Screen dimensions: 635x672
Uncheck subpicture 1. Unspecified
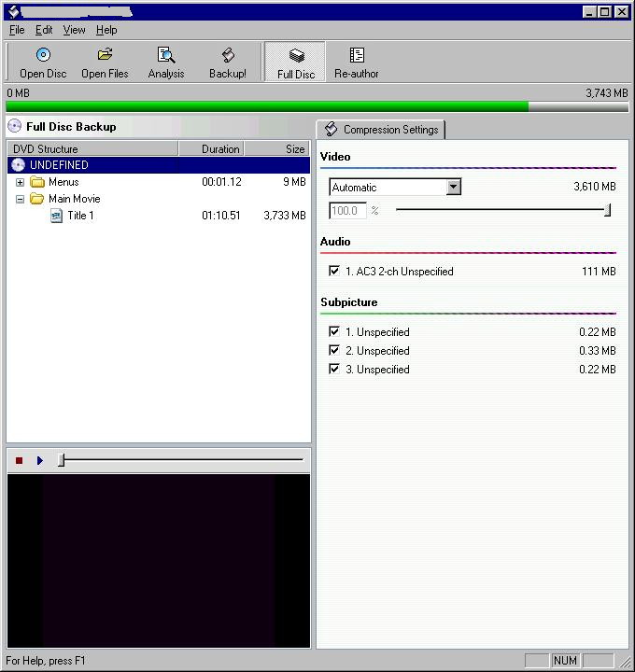coord(334,331)
